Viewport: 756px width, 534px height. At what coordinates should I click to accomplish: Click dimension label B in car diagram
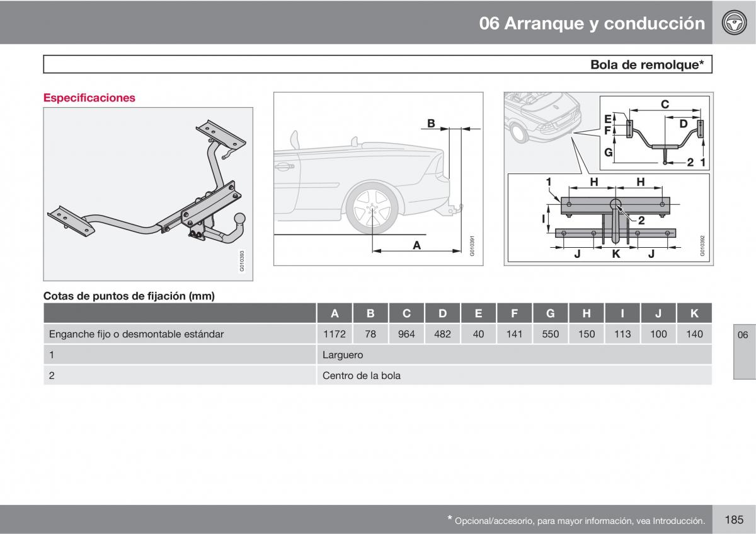431,124
